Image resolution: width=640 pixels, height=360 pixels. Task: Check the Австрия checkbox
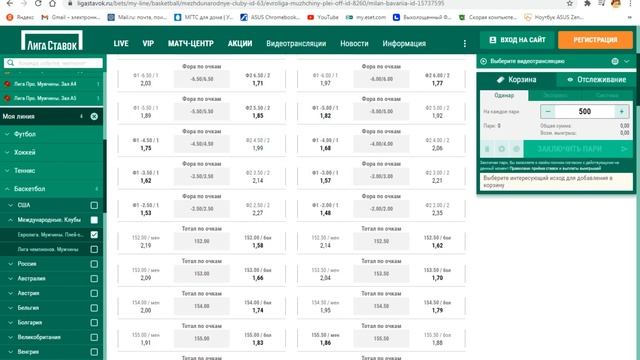point(94,293)
